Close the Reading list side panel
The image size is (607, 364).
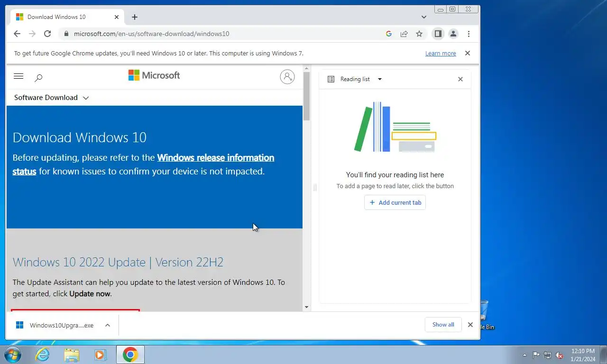point(460,79)
